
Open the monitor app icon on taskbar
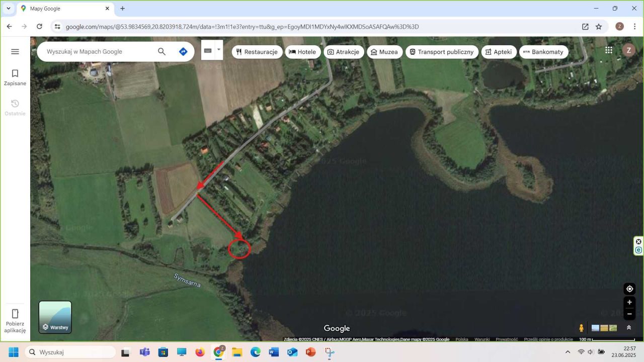(x=182, y=352)
